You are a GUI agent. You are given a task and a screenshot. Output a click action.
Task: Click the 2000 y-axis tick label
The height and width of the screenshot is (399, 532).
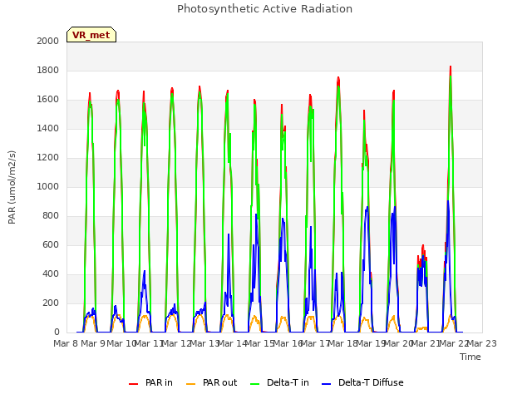pos(48,41)
